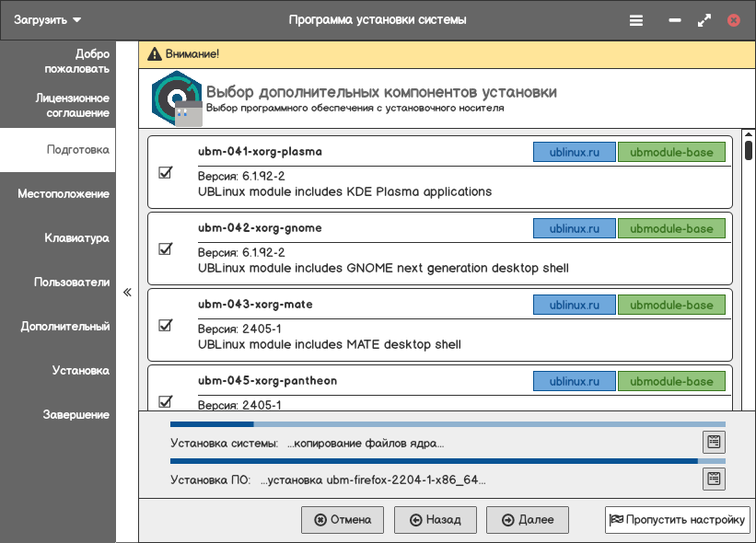Viewport: 756px width, 543px height.
Task: Click ubmodule-base tag of ubm-042-xorg-gnome
Action: tap(671, 229)
